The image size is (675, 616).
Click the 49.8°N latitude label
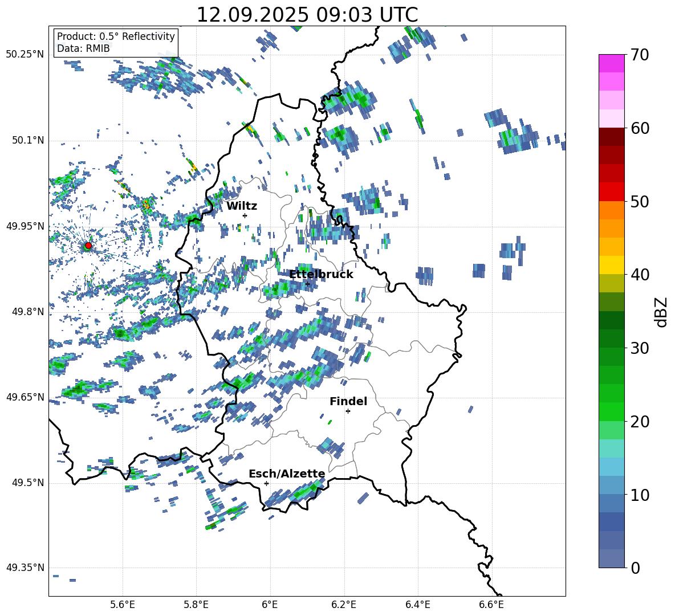click(x=28, y=312)
